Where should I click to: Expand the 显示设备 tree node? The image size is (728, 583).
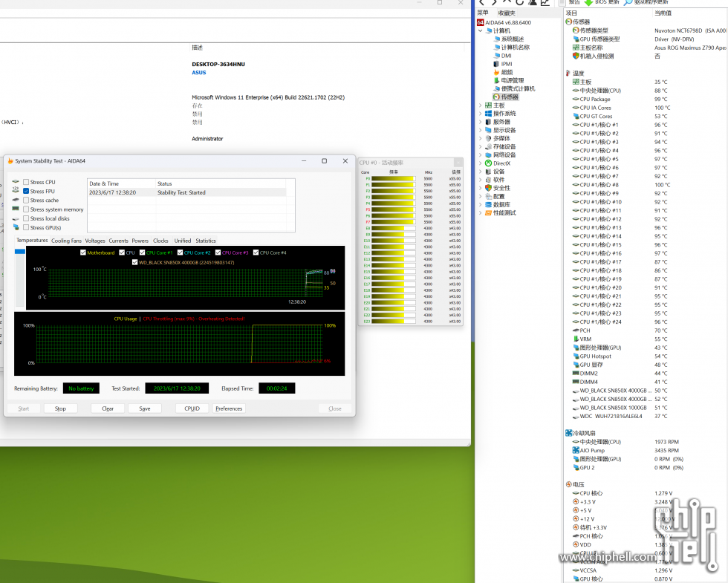(481, 130)
